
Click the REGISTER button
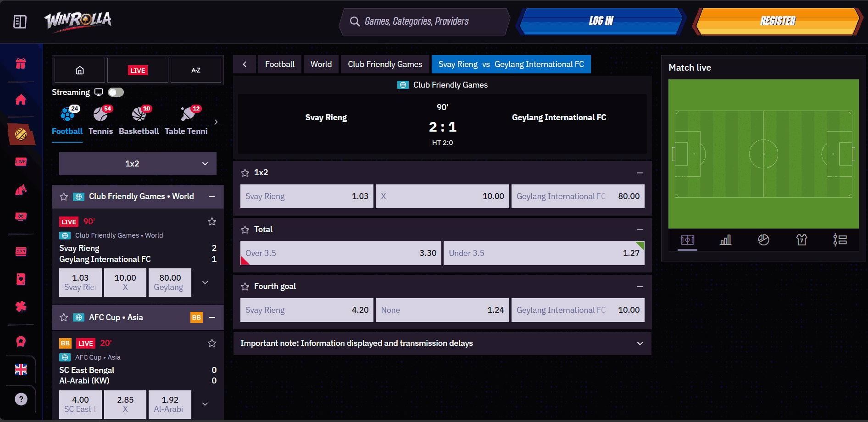[778, 21]
